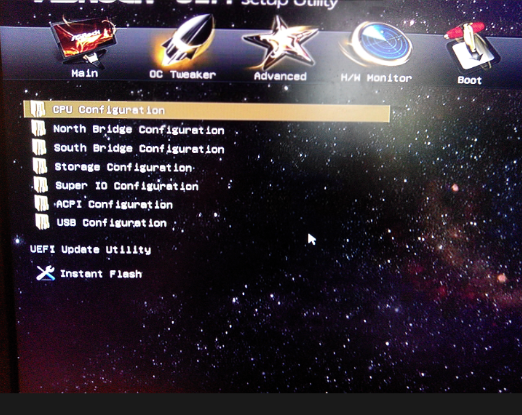This screenshot has width=522, height=415.
Task: Click the joystick icon for Boot
Action: point(471,48)
